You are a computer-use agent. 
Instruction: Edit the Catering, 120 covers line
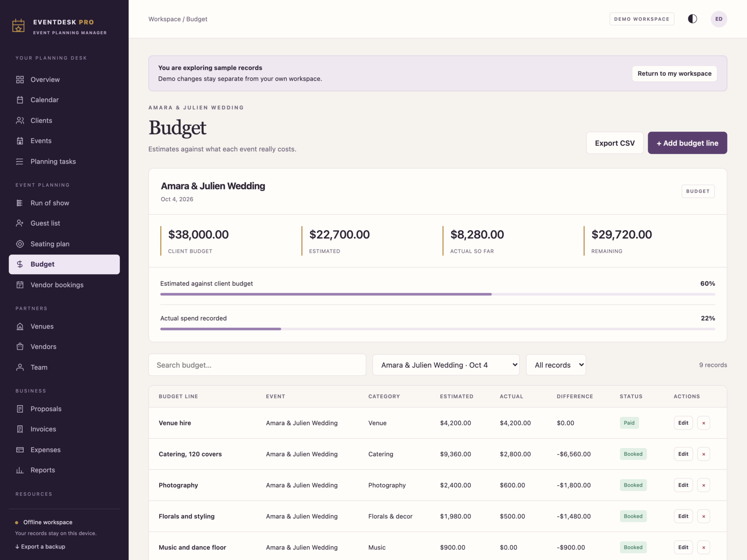pyautogui.click(x=683, y=454)
